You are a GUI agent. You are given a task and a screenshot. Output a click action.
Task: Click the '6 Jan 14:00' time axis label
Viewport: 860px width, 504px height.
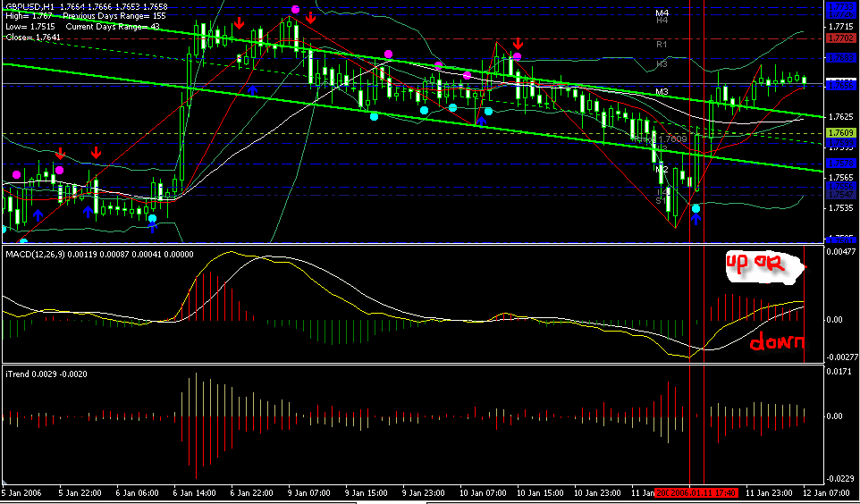pyautogui.click(x=195, y=492)
